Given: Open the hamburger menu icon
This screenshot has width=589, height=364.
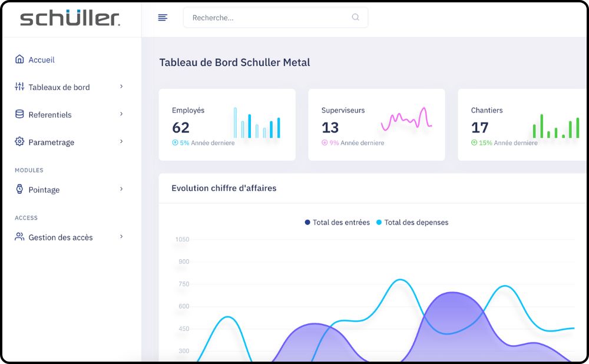Looking at the screenshot, I should (x=163, y=17).
